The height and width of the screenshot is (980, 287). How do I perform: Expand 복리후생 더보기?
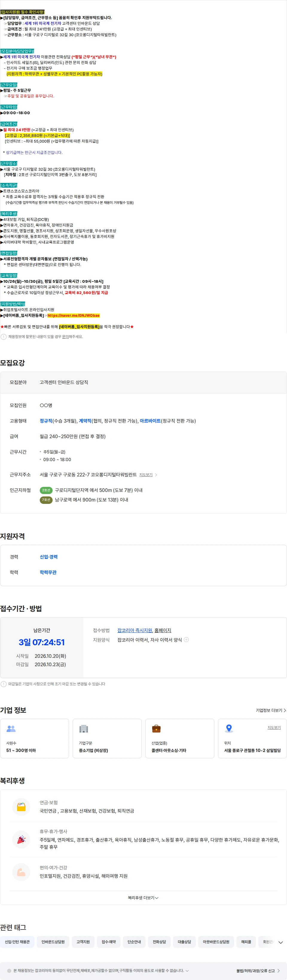143,898
